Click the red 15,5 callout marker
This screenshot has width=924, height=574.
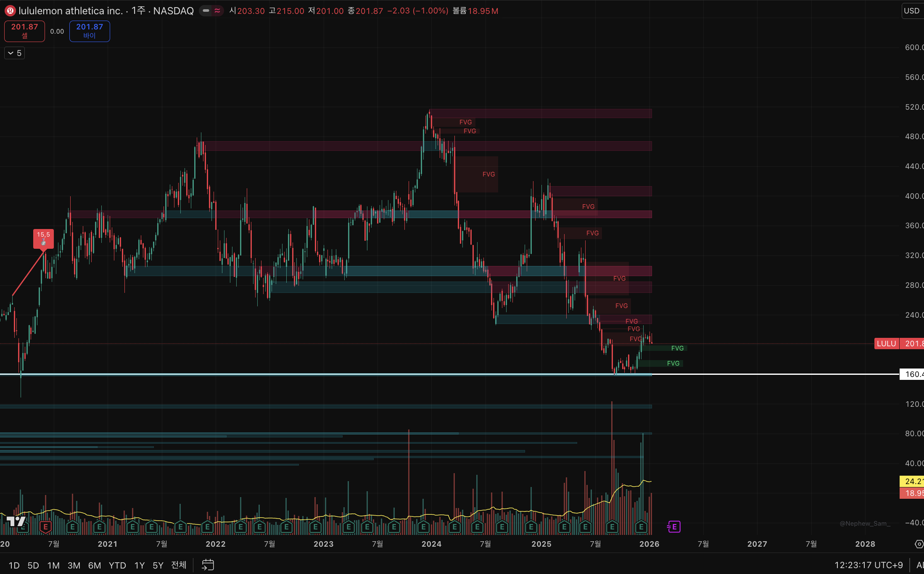click(43, 238)
